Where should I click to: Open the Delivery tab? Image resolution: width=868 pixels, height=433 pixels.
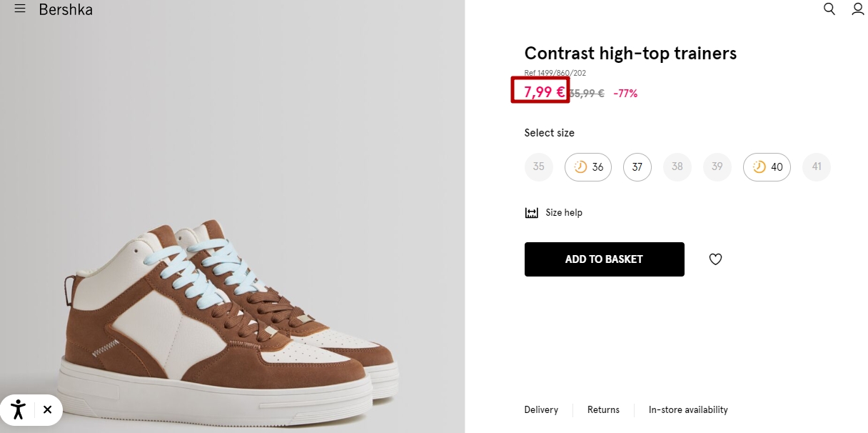click(x=541, y=410)
